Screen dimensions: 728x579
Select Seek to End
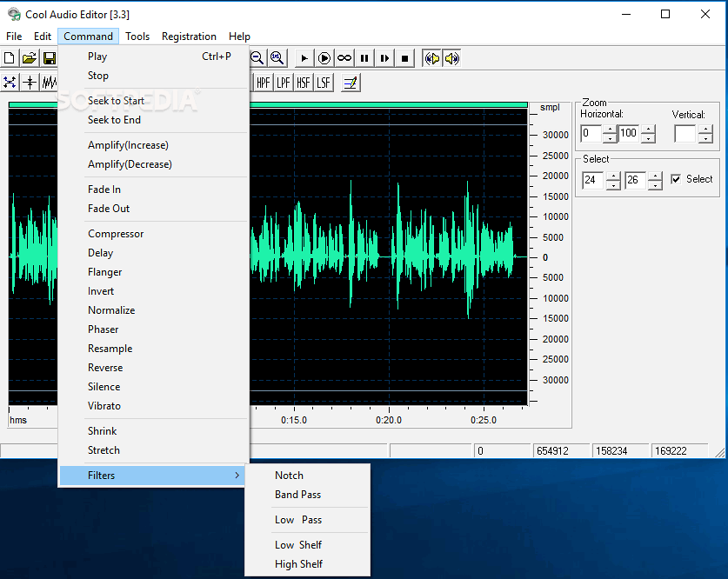(x=154, y=120)
